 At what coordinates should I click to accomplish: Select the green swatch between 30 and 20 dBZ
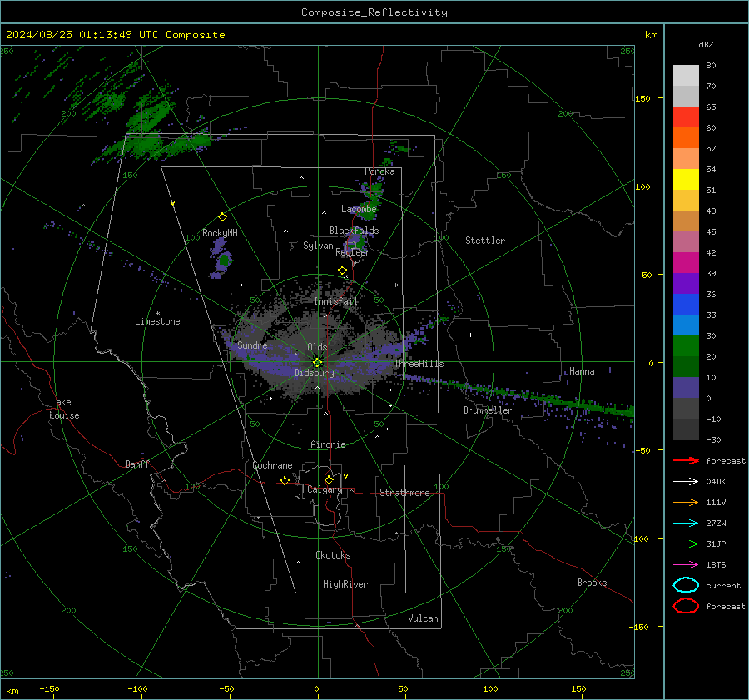[x=686, y=345]
